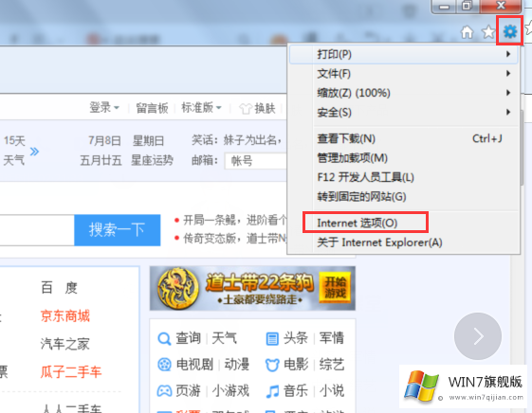
Task: Choose 关于 Internet Explorer(A)
Action: 403,242
